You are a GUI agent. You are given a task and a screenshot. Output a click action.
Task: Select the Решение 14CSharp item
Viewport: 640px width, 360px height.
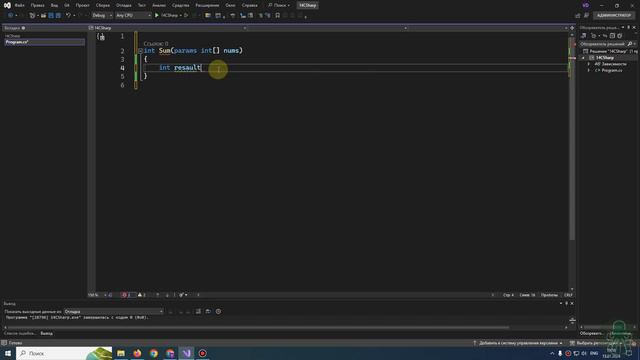tap(610, 51)
